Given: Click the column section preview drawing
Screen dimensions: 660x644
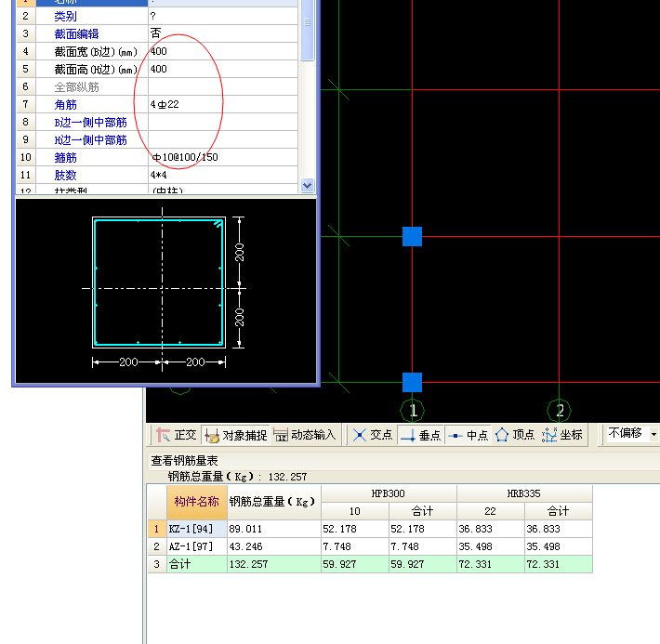Looking at the screenshot, I should pyautogui.click(x=165, y=291).
